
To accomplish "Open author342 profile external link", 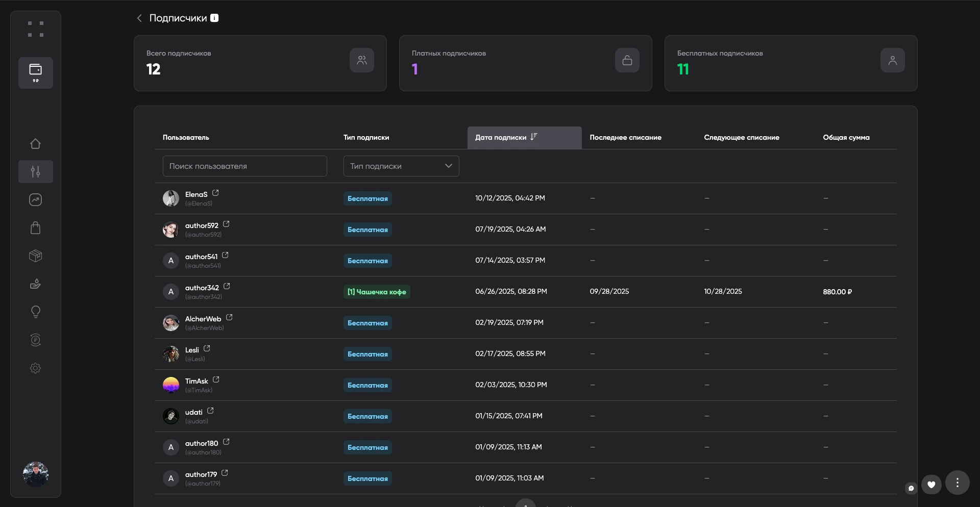I will [227, 287].
